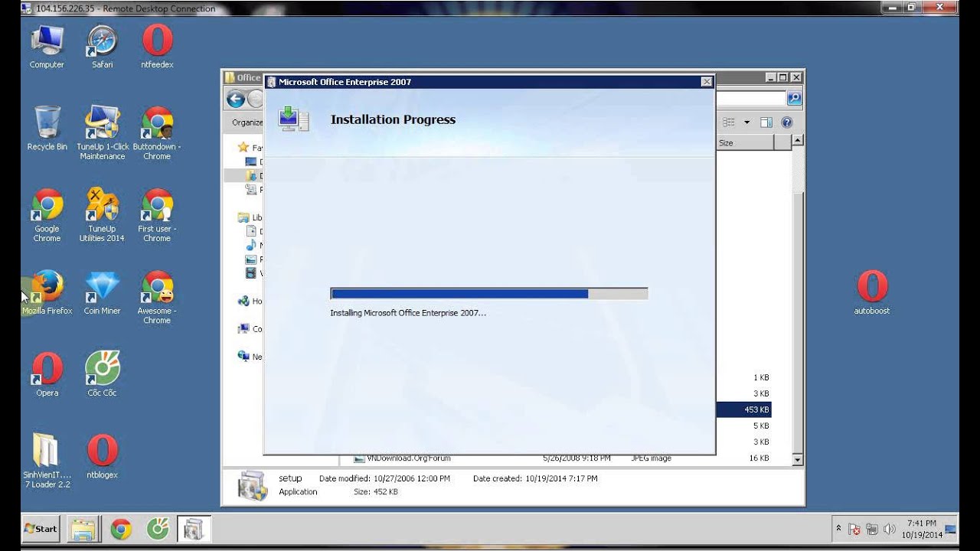Screen dimensions: 980x551
Task: Click the file list scroll up arrow
Action: [798, 141]
